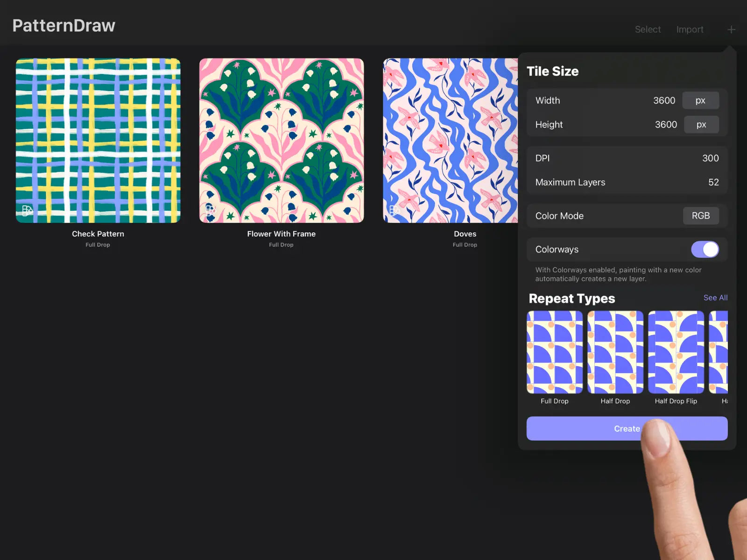Screen dimensions: 747x560
Task: Click the Repeat Types heading
Action: tap(572, 299)
